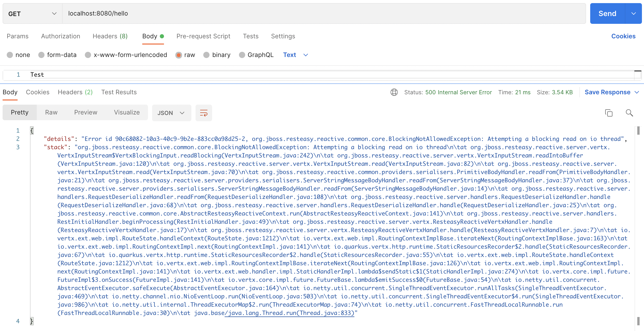Image resolution: width=644 pixels, height=331 pixels.
Task: Click the Thread.java:833 link in stack trace
Action: [289, 313]
